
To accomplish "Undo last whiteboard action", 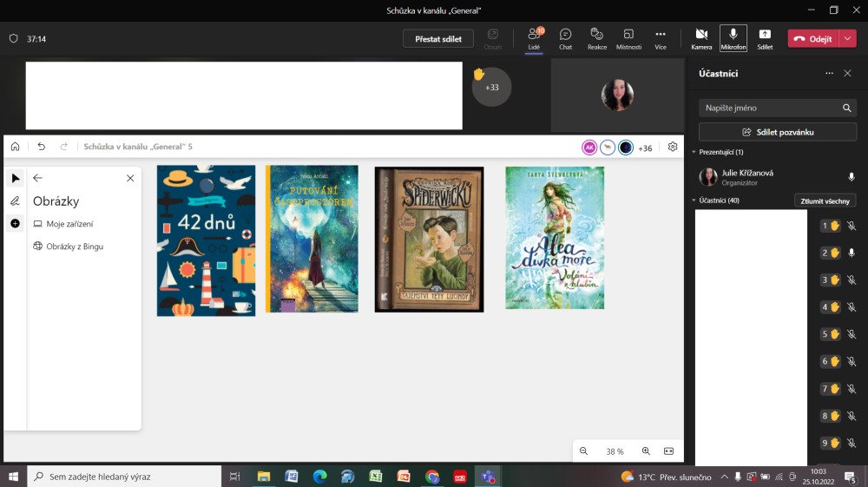I will pos(41,147).
